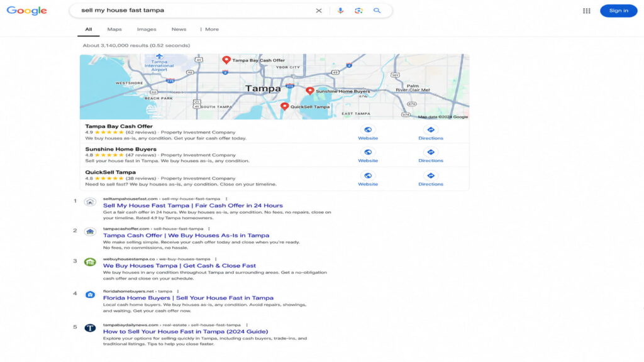Screen dimensions: 644x362
Task: Switch to the News tab
Action: (x=179, y=30)
